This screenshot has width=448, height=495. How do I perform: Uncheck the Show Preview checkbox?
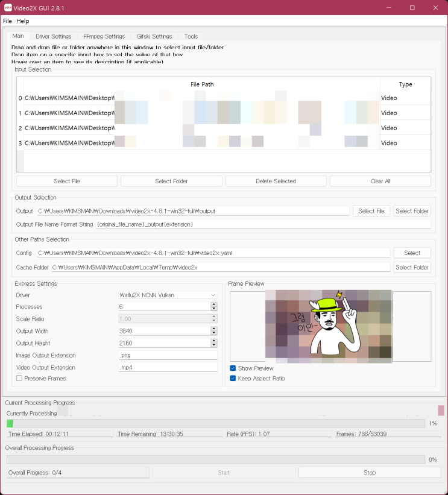(x=233, y=368)
